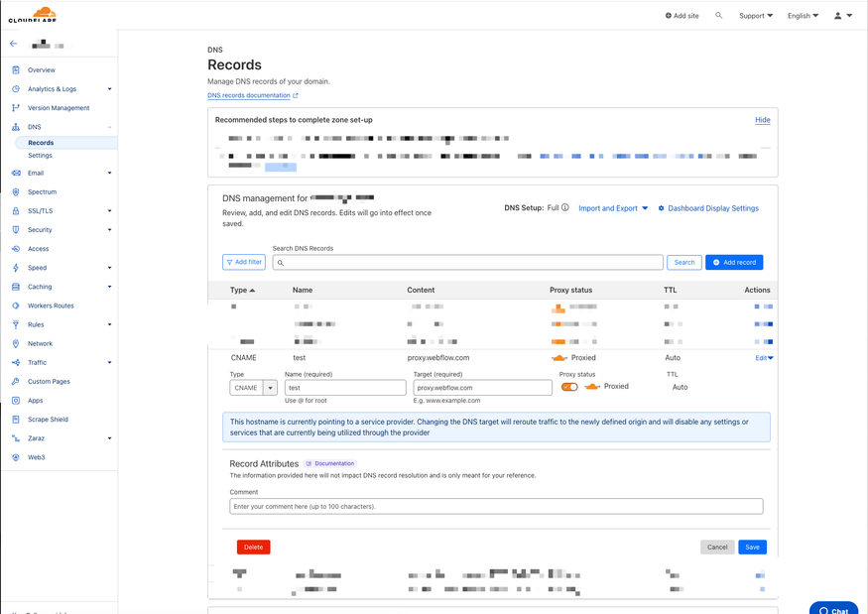This screenshot has width=868, height=614.
Task: Click the Scrape Shield sidebar icon
Action: pyautogui.click(x=16, y=420)
